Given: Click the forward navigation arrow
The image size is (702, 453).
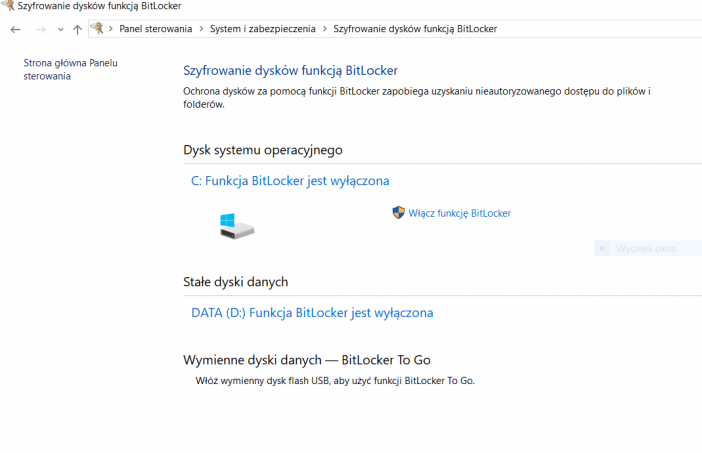Looking at the screenshot, I should click(41, 30).
